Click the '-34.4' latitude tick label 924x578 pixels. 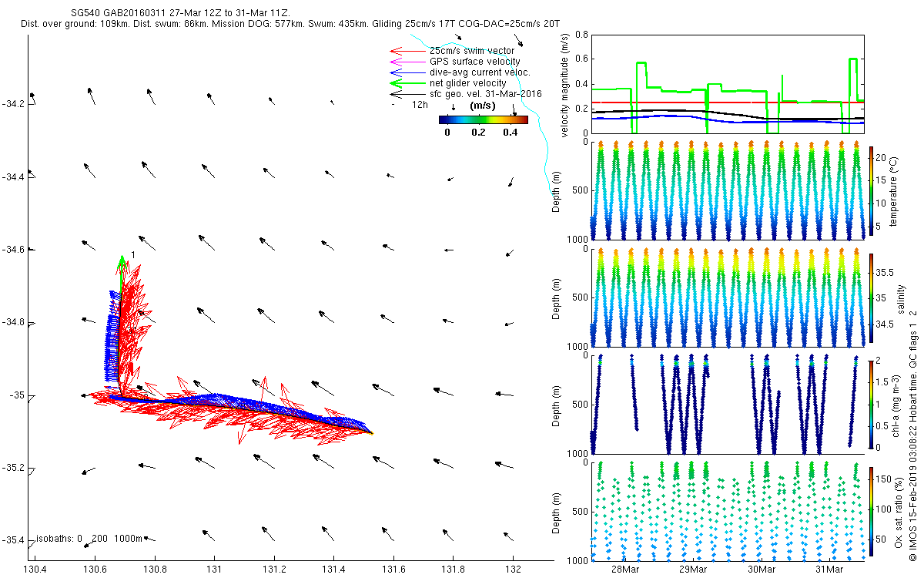[x=14, y=177]
